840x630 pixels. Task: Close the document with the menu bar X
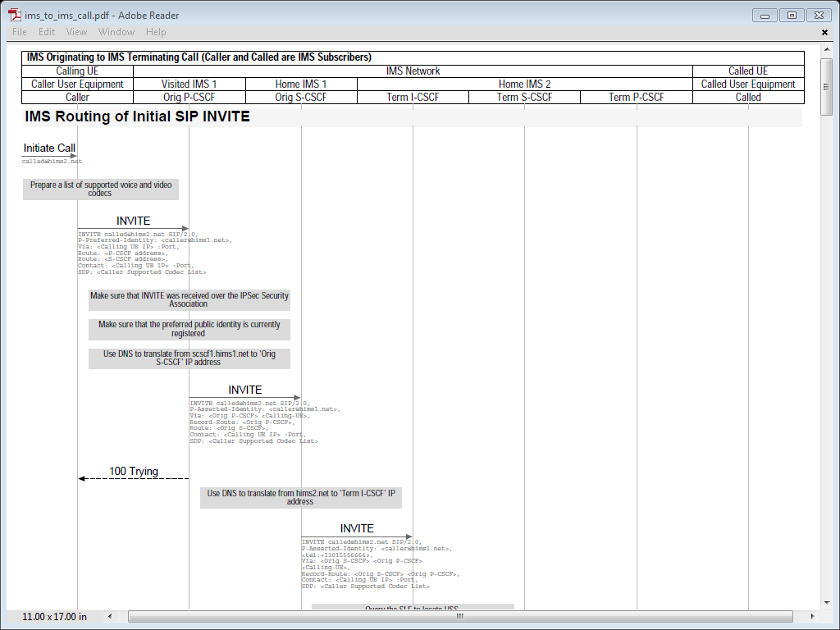tap(824, 33)
